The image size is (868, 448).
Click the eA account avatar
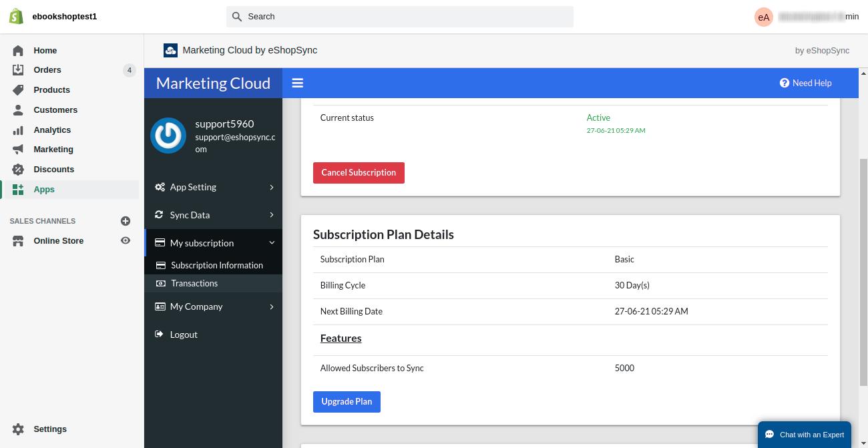click(x=764, y=17)
